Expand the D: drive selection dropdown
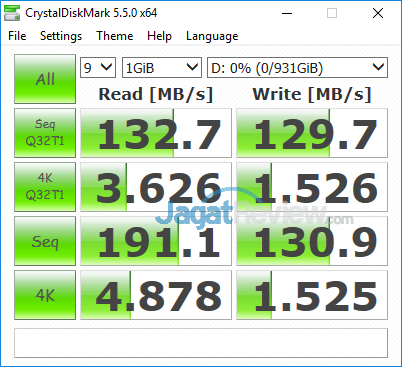This screenshot has width=402, height=367. point(297,68)
